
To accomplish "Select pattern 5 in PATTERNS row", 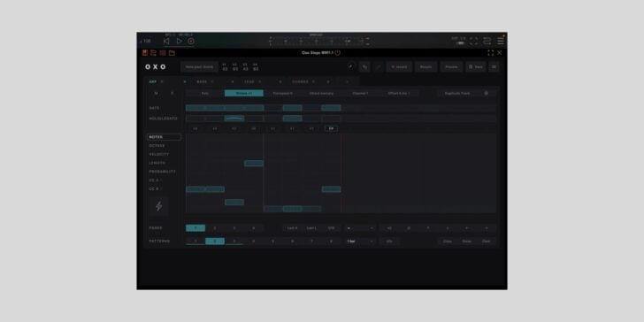I will click(272, 241).
